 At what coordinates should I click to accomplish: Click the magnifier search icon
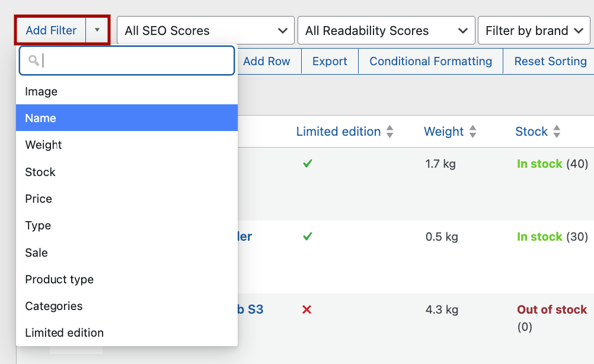34,61
